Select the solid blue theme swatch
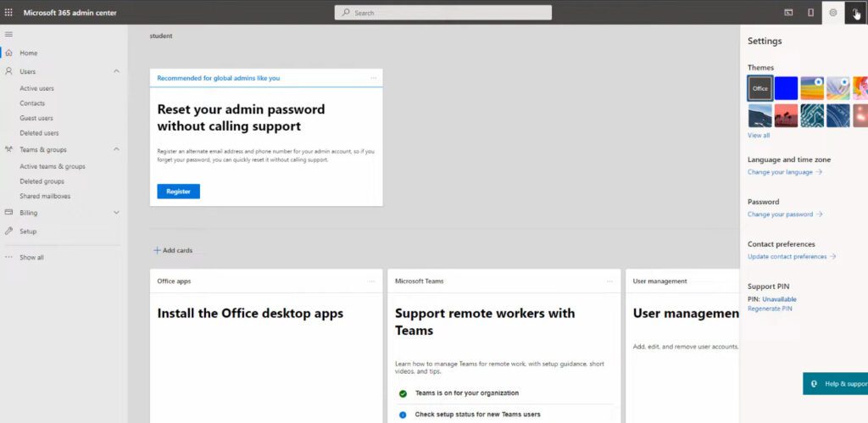Viewport: 868px width, 423px height. coord(786,89)
